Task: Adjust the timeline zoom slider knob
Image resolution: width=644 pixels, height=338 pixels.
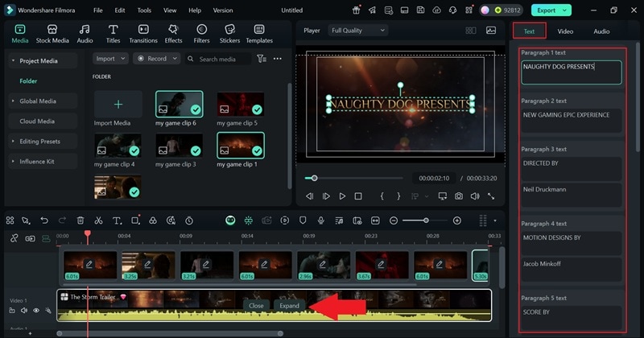Action: [x=426, y=221]
